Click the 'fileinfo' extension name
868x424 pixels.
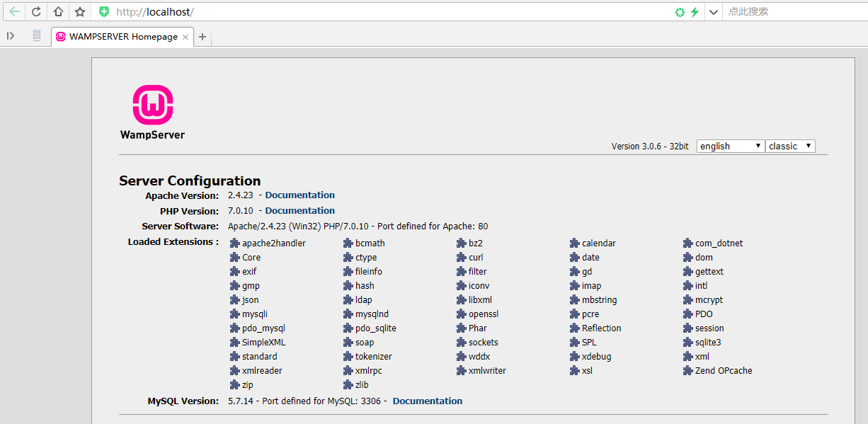(x=369, y=272)
